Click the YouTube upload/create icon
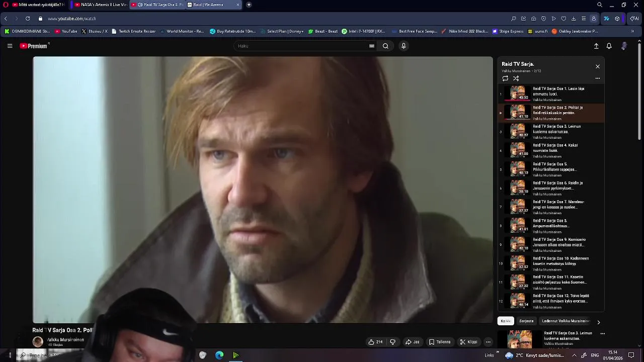The height and width of the screenshot is (362, 644). (x=596, y=46)
